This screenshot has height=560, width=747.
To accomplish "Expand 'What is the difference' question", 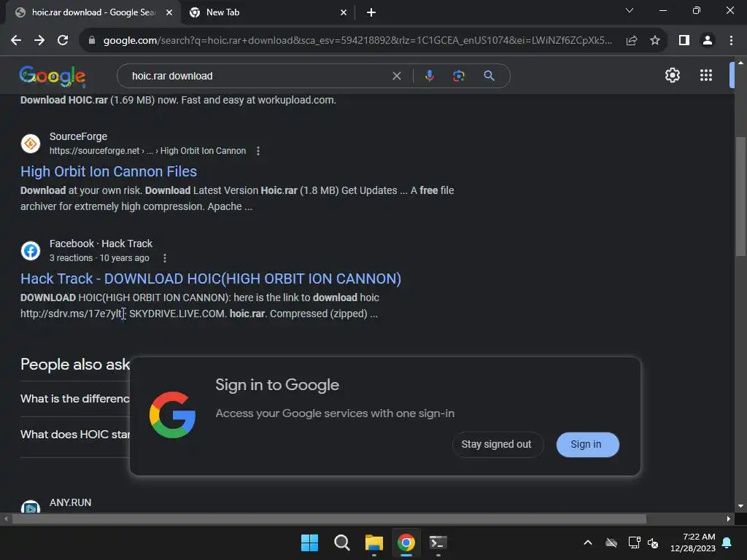I will pos(75,399).
